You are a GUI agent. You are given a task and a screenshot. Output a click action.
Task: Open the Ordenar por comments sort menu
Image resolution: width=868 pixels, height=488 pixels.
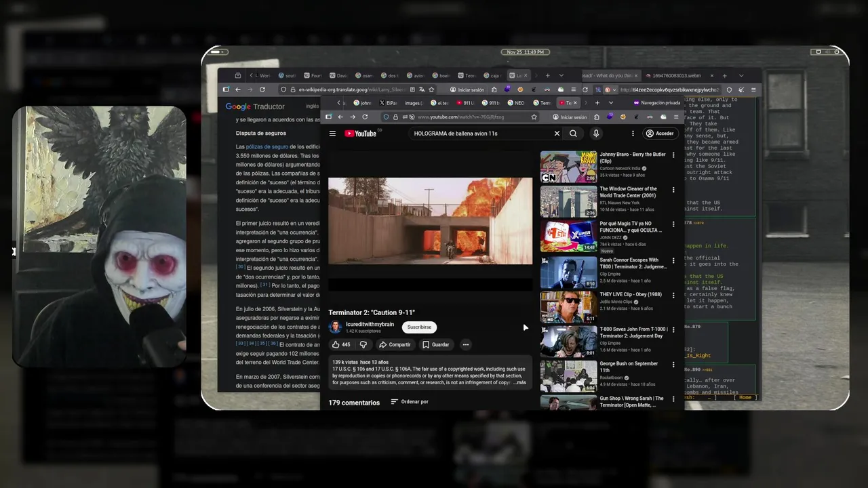[x=410, y=402]
